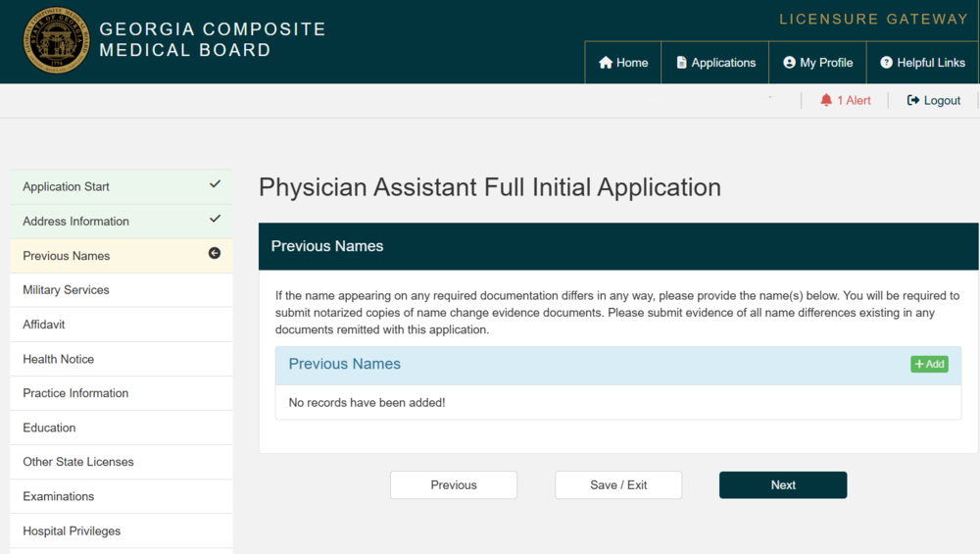Click the arrow icon on Previous Names step
The height and width of the screenshot is (554, 980).
[x=215, y=254]
